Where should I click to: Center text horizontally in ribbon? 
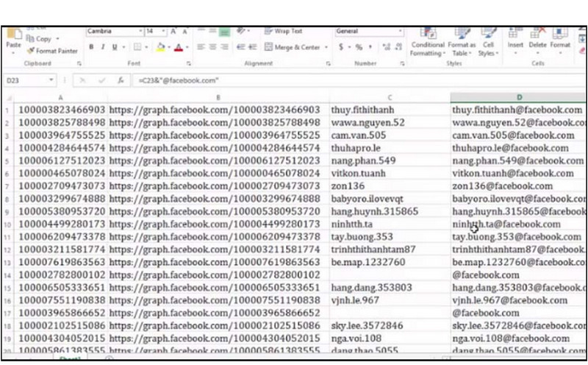pyautogui.click(x=213, y=47)
